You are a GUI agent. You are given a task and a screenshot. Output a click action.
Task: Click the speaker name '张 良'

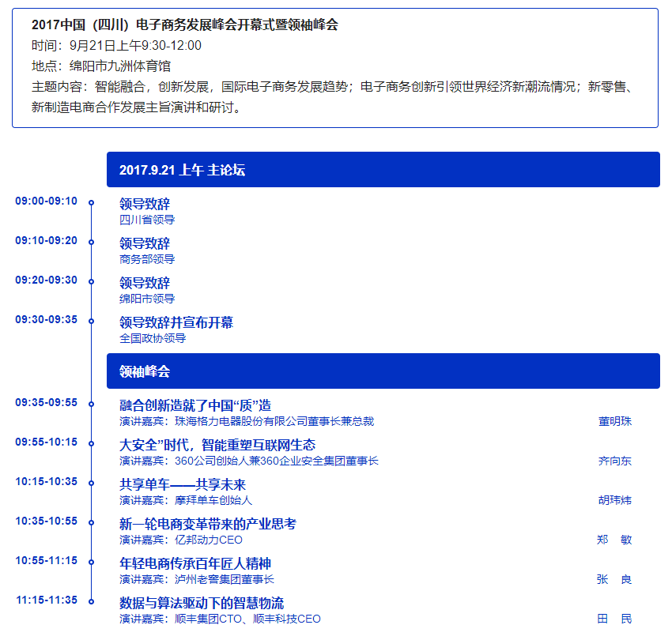click(x=614, y=578)
